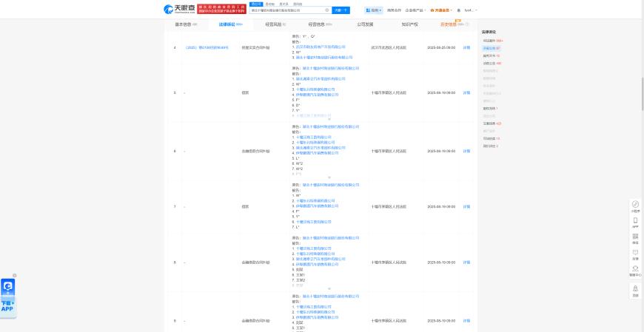Click the plaintiff bank link in row 7

tap(331, 185)
